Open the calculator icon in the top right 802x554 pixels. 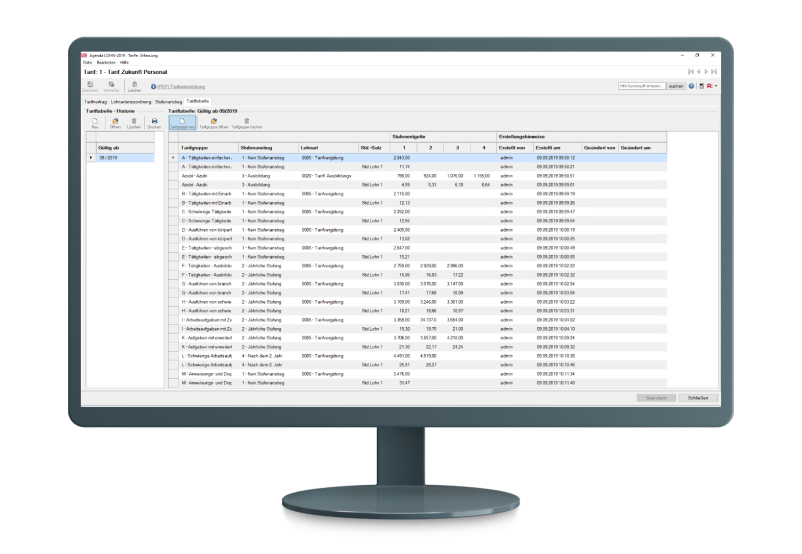click(701, 87)
